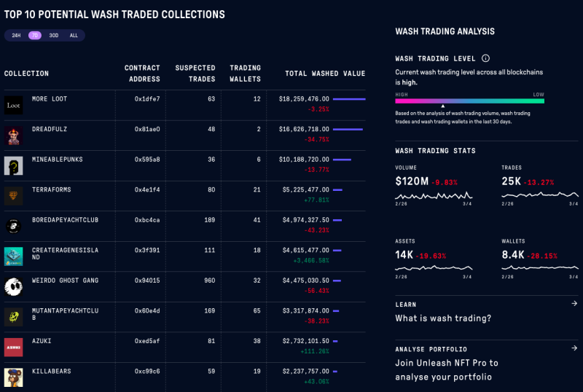Click the $16,626,718.00 washed value
583x392 pixels.
304,129
